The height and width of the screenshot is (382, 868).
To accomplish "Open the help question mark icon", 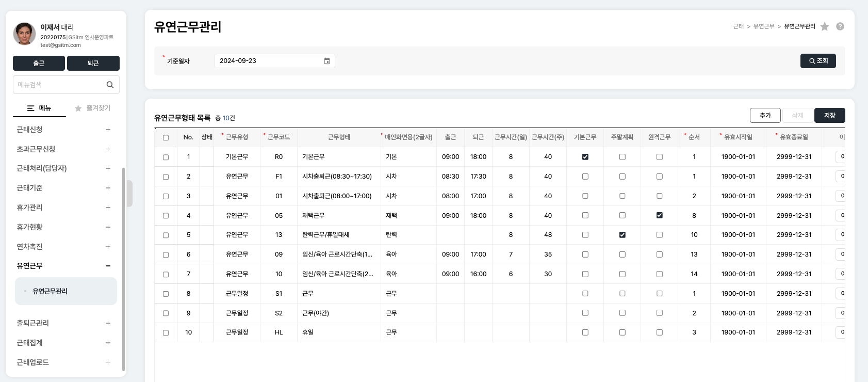I will pos(840,26).
